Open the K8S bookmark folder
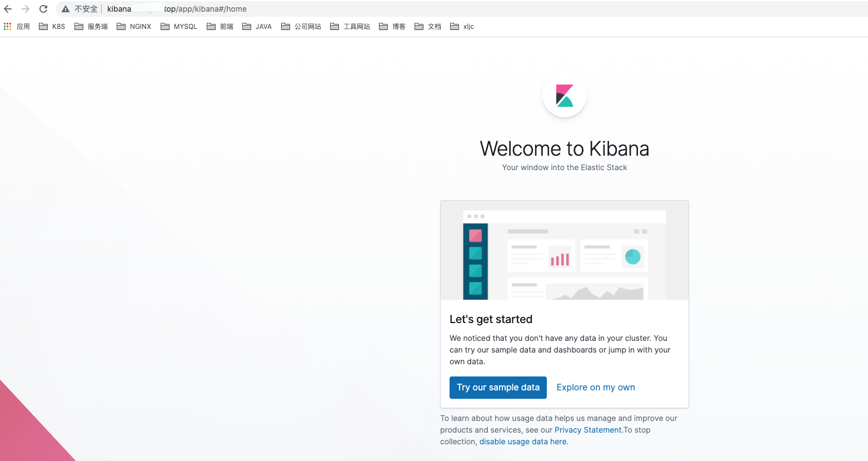 (52, 27)
